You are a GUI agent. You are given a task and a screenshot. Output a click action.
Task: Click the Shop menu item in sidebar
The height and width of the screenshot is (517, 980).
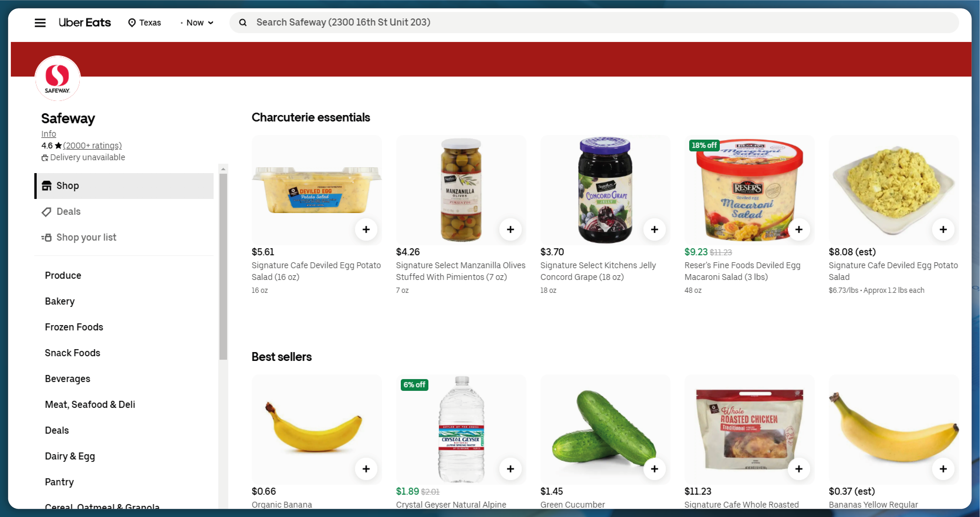click(x=67, y=186)
